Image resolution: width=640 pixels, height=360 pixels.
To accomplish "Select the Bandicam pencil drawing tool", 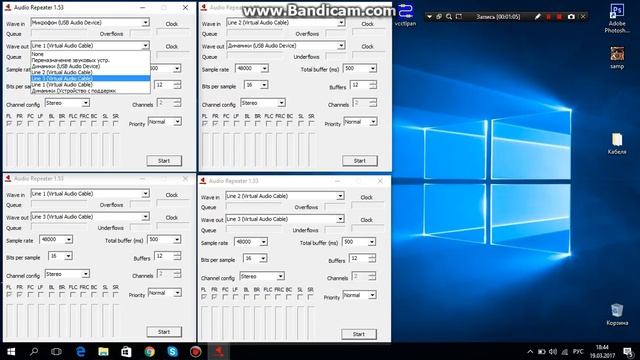I will pyautogui.click(x=538, y=17).
